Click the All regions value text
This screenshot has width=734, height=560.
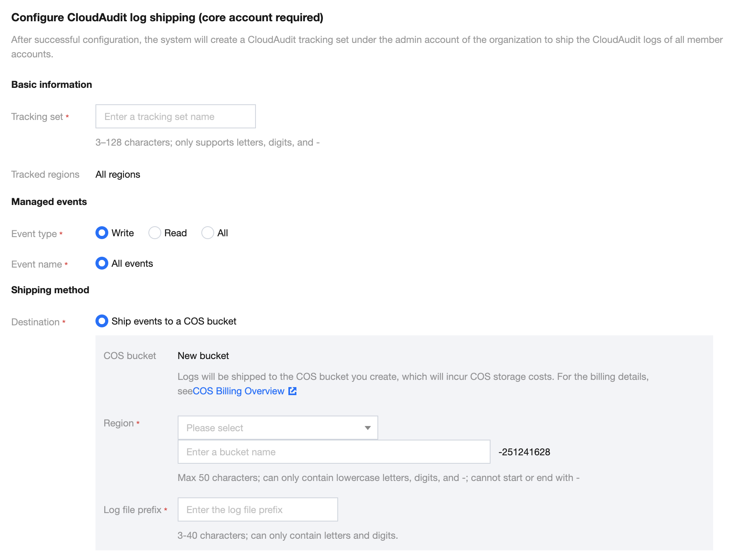click(118, 174)
